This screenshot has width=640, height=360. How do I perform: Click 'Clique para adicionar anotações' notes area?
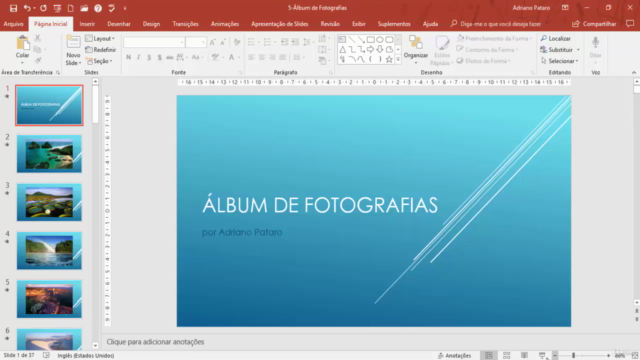click(155, 342)
